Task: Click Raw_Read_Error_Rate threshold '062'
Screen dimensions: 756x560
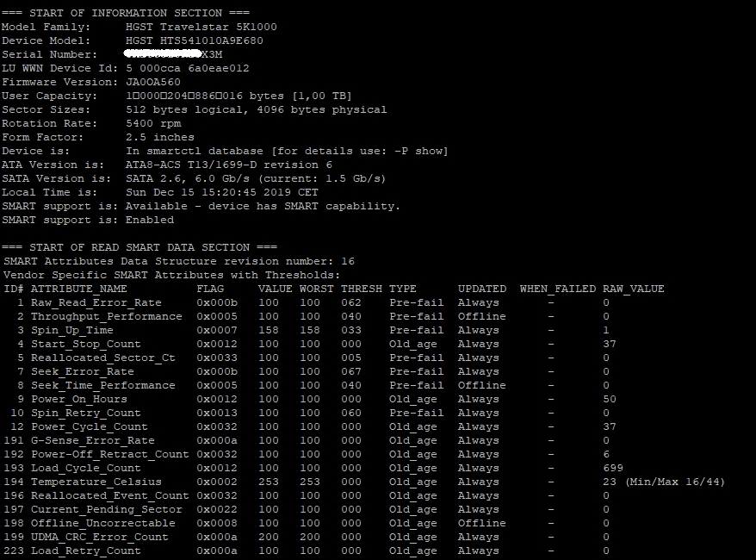Action: [351, 303]
